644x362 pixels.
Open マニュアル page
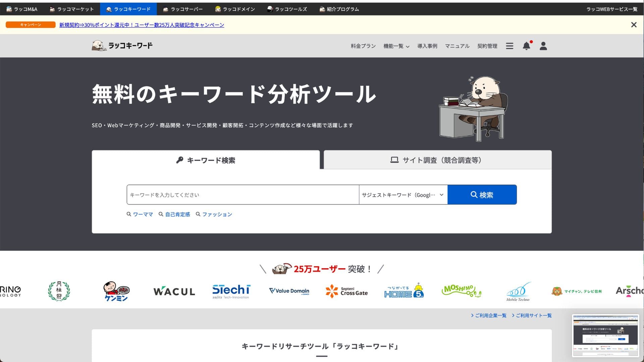tap(457, 46)
